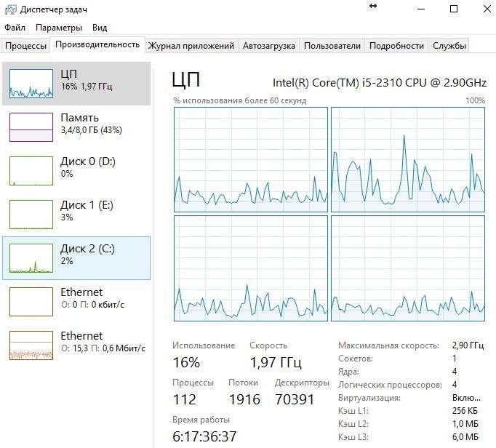
Task: Click the Процессы count 112
Action: coord(185,399)
